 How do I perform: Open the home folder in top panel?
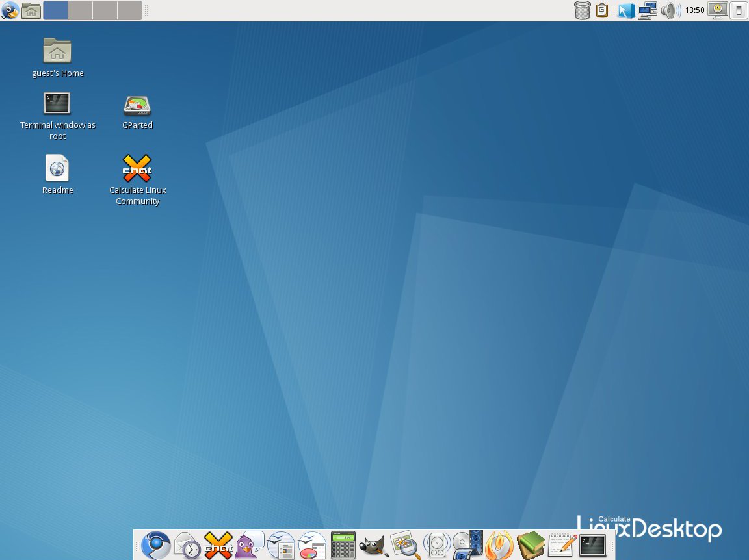(31, 10)
